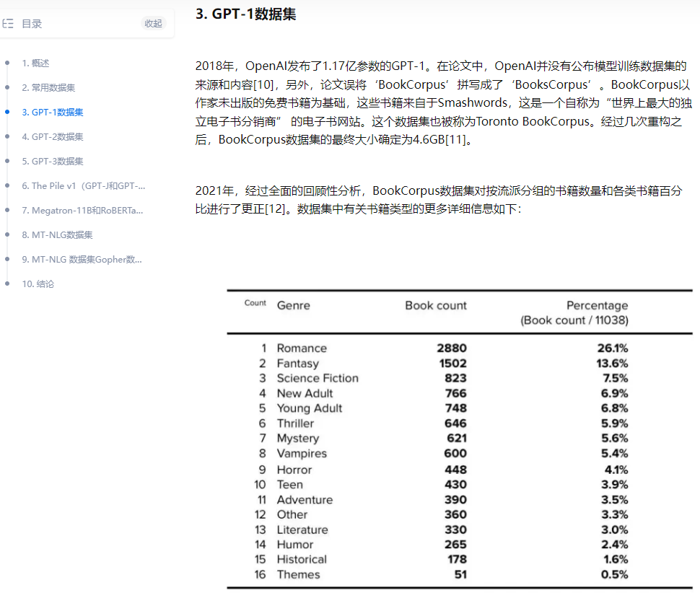This screenshot has width=700, height=593.
Task: Jump to 8. MT-NLG数据集
Action: [57, 234]
